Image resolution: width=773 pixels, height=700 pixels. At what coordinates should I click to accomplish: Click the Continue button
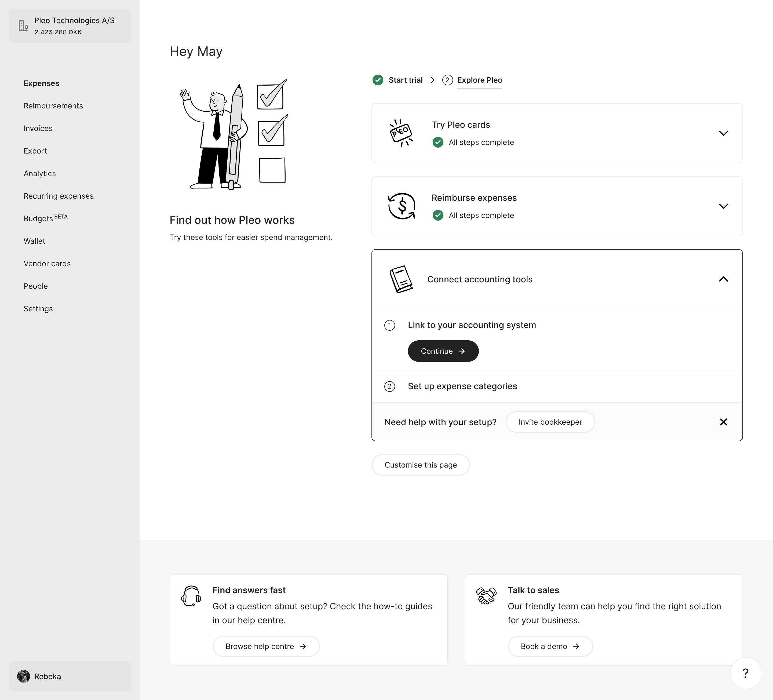click(x=443, y=351)
